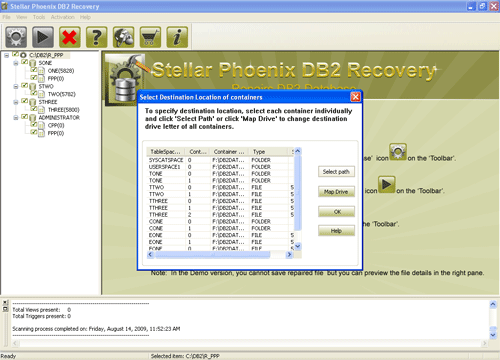Open the Tools menu
Screen dimensions: 500x360
click(x=39, y=17)
